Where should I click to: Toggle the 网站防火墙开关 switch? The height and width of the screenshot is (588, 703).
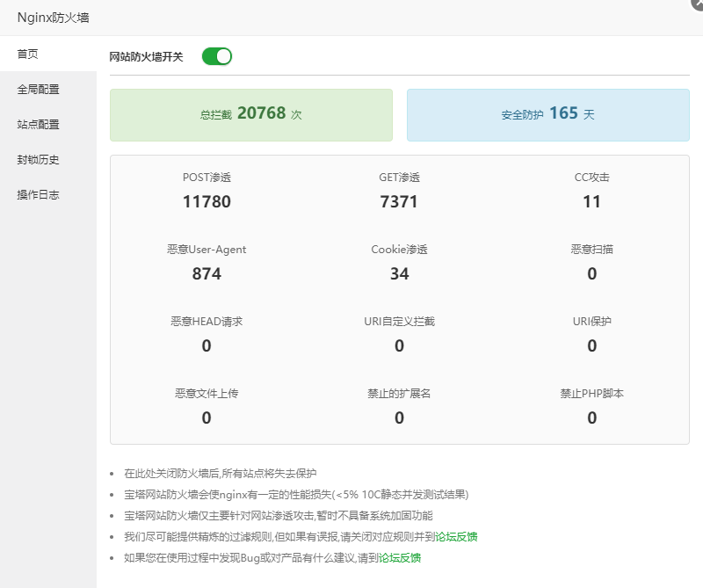pos(216,56)
